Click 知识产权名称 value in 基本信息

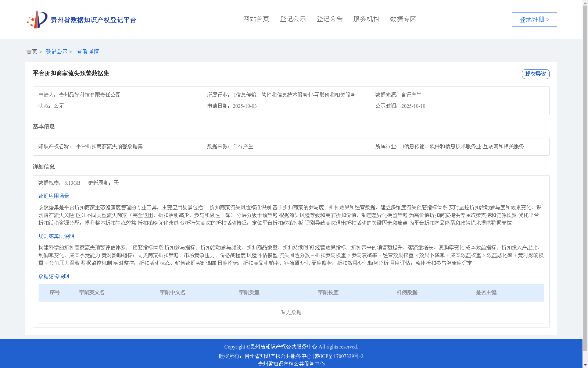pyautogui.click(x=109, y=146)
